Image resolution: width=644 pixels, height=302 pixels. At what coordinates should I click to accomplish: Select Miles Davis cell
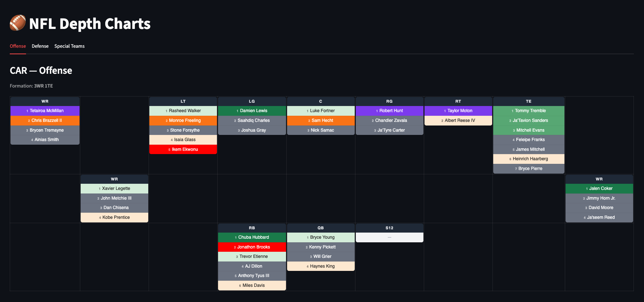pyautogui.click(x=252, y=285)
